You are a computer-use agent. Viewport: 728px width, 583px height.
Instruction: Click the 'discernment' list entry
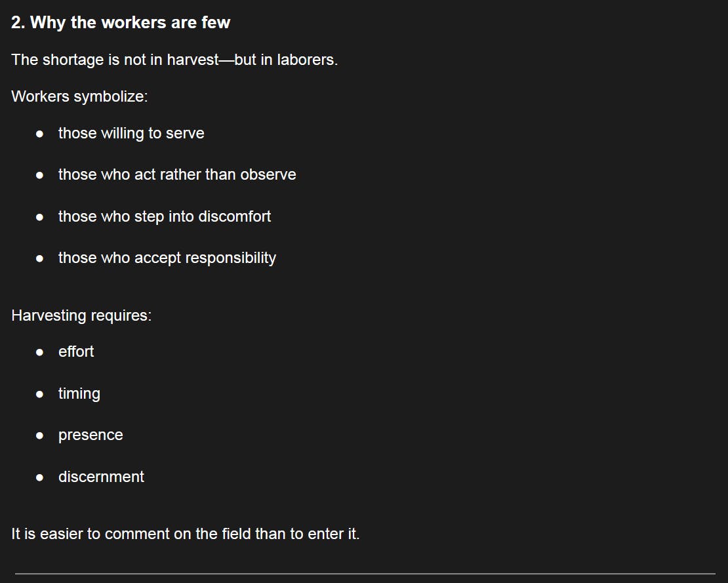click(x=101, y=477)
